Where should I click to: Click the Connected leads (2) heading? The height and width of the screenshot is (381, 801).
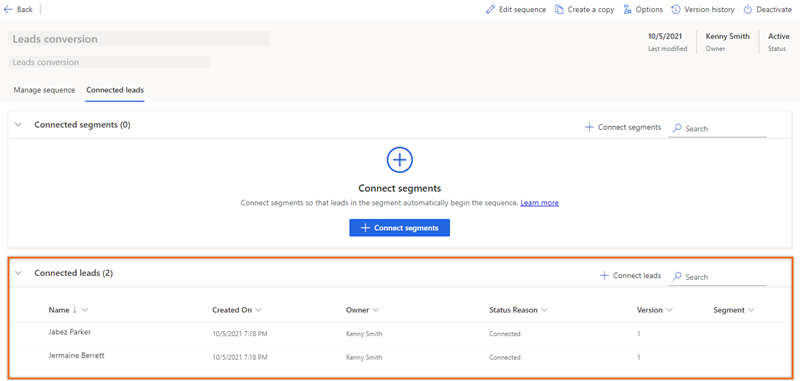(74, 273)
